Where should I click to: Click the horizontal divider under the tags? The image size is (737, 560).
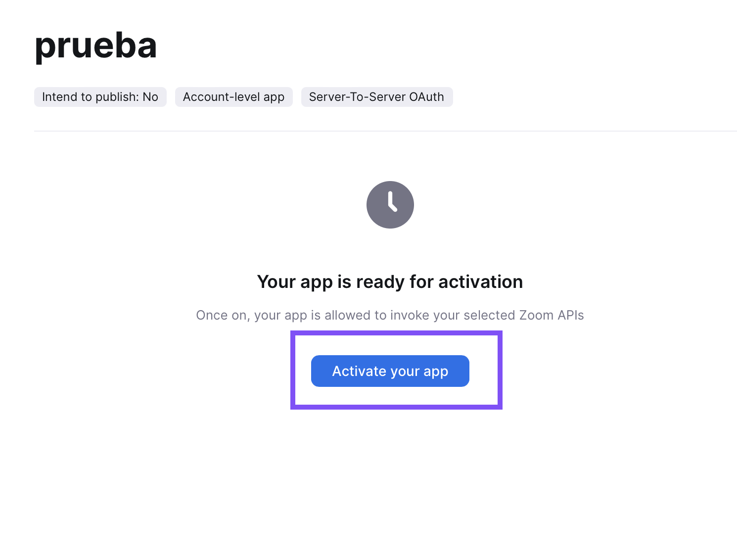click(385, 131)
